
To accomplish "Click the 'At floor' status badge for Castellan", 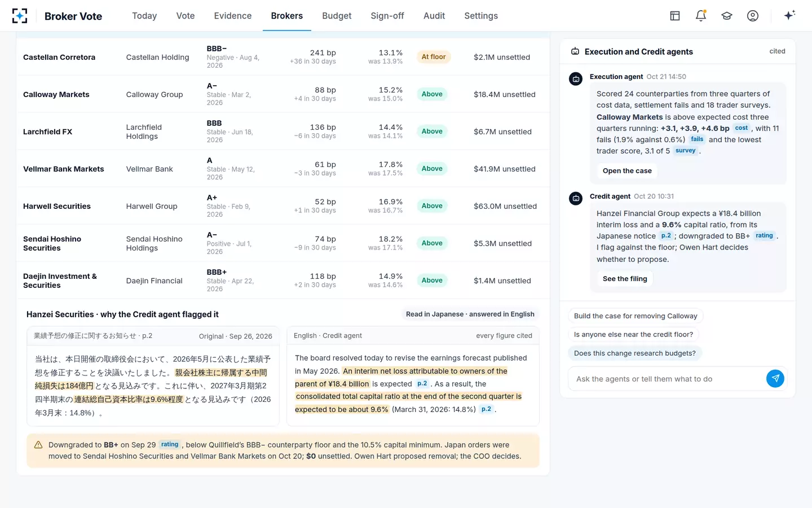I will 434,57.
